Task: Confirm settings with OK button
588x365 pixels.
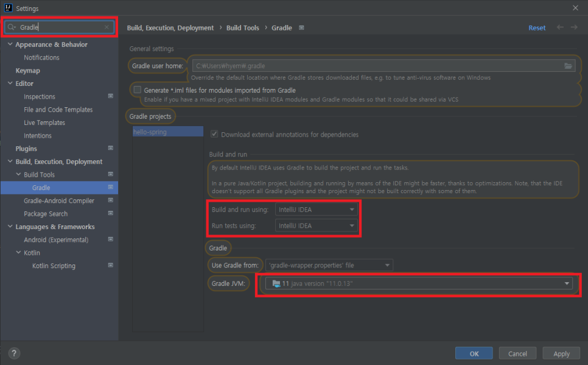Action: 474,353
